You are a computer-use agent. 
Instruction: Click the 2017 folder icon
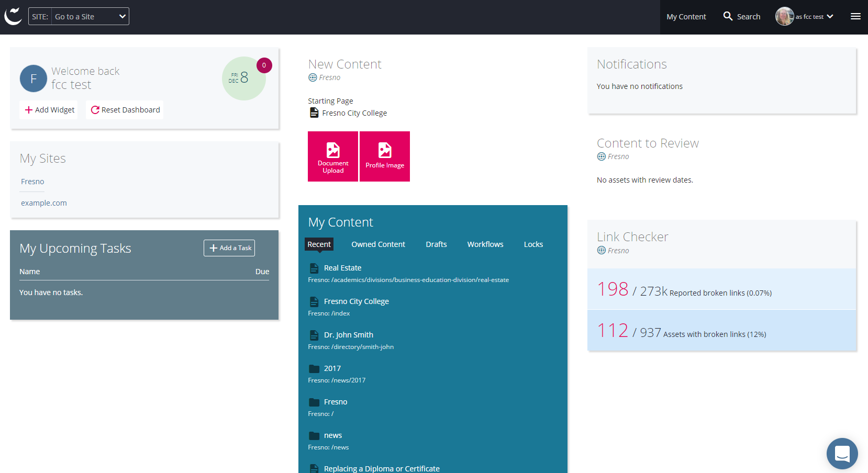tap(314, 368)
